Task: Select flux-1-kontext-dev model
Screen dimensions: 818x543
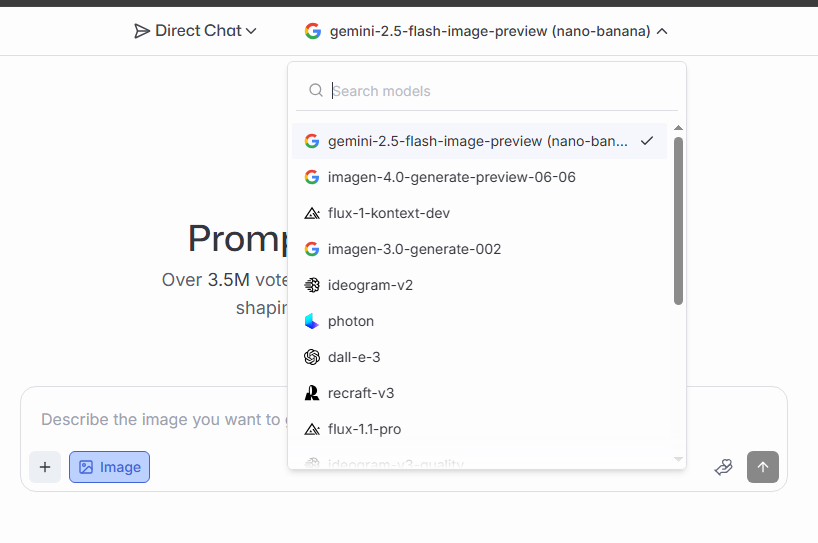Action: [479, 213]
